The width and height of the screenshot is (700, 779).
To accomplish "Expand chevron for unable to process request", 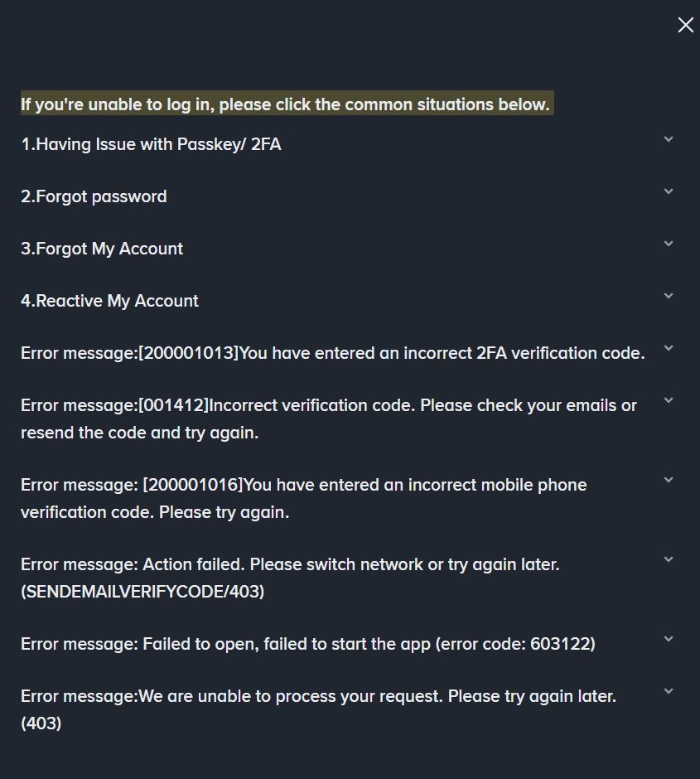I will (669, 691).
